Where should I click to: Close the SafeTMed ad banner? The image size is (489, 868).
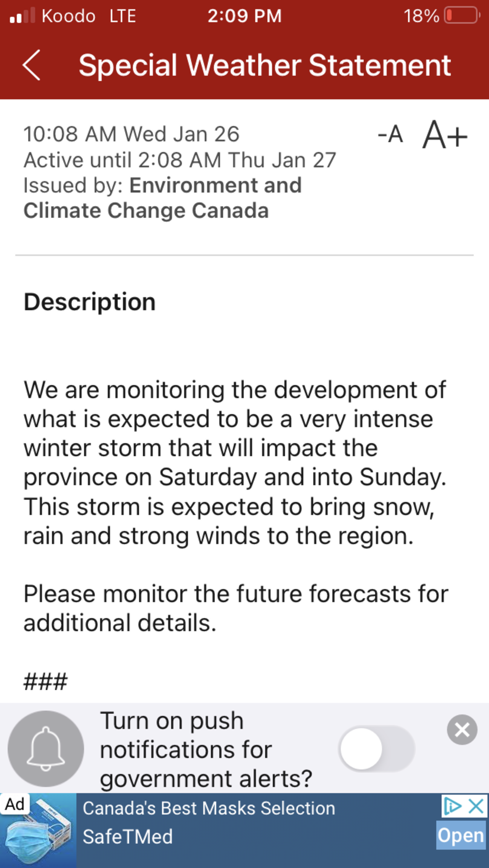[477, 806]
